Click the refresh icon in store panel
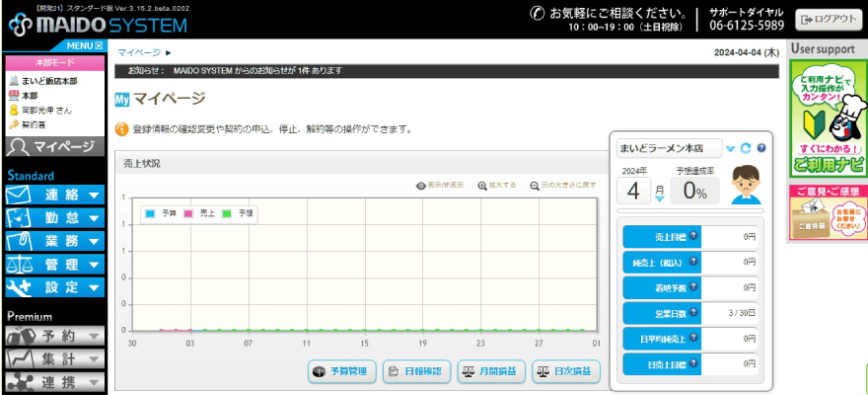This screenshot has height=395, width=868. [x=746, y=148]
